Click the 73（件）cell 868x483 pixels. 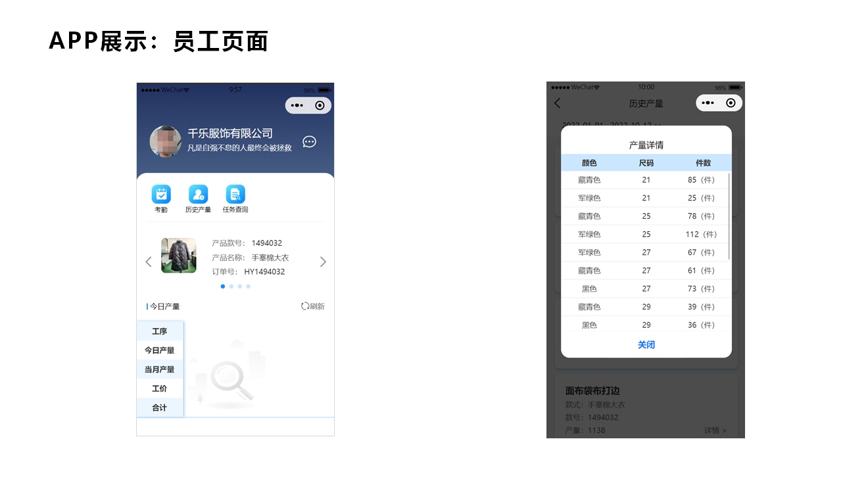coord(701,288)
